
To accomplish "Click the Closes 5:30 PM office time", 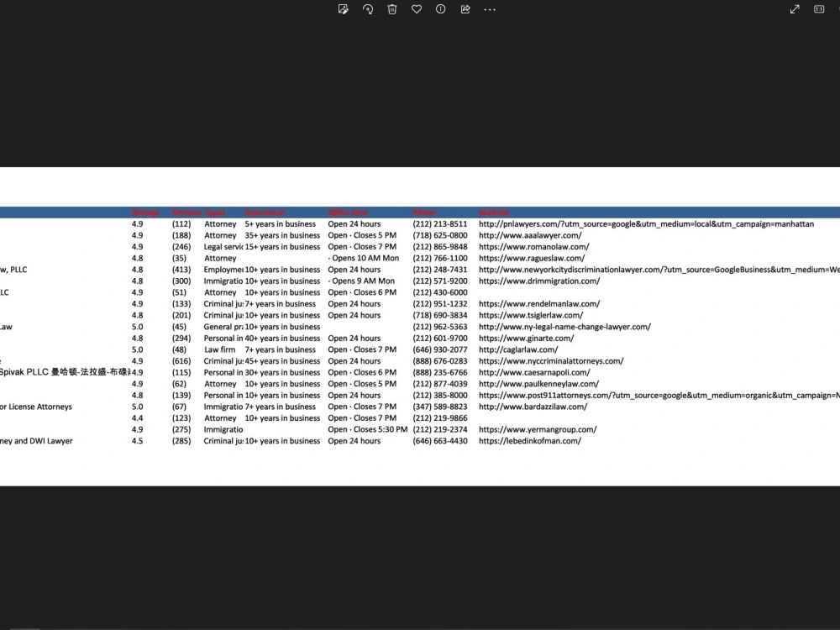I will 368,429.
